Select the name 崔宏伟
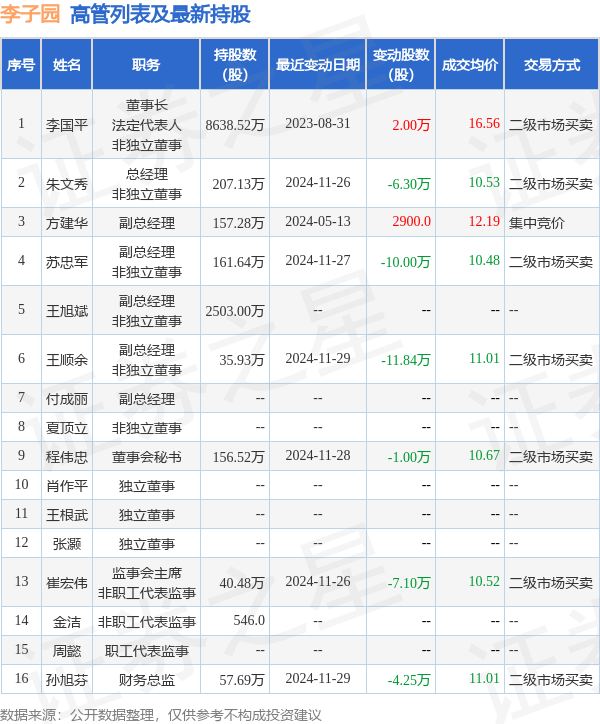Viewport: 600px width, 724px height. click(67, 583)
